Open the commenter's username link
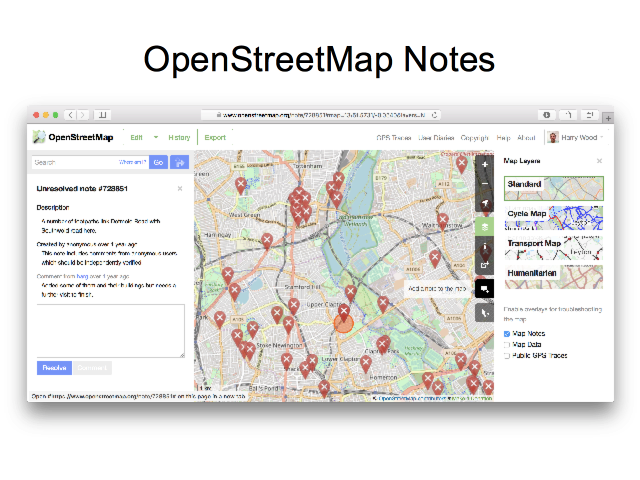The width and height of the screenshot is (640, 480). pyautogui.click(x=82, y=276)
